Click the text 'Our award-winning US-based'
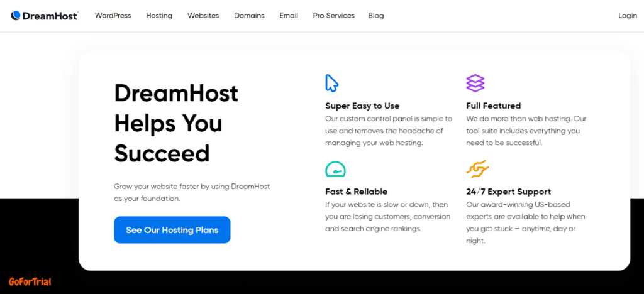 coord(518,204)
